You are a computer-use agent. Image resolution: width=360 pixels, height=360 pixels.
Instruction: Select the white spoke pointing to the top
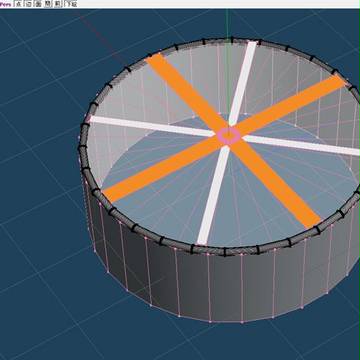tap(243, 83)
